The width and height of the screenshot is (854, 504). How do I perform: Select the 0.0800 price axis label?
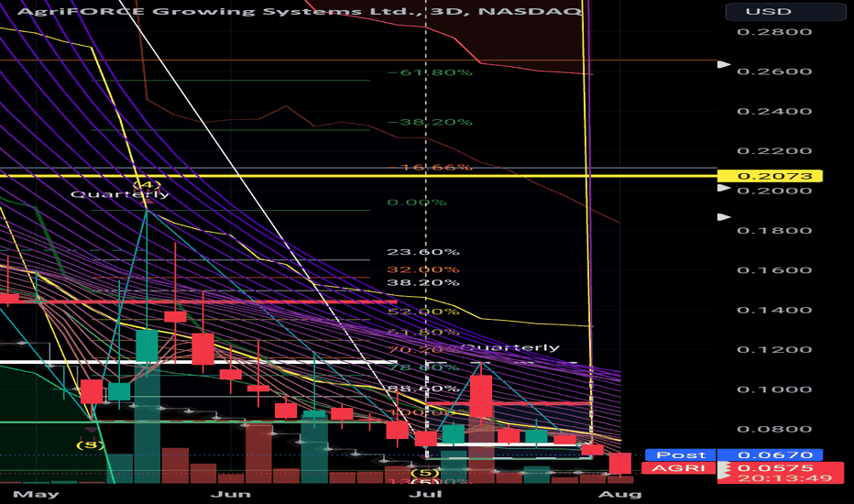(774, 429)
